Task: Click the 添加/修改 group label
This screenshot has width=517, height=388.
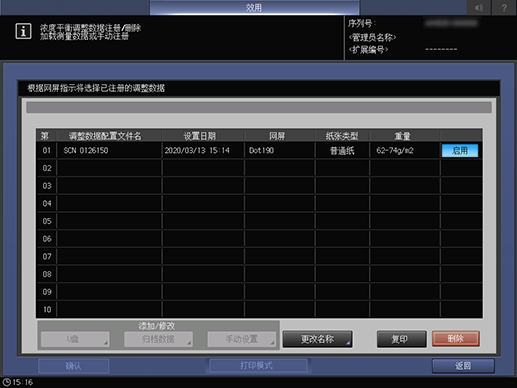Action: pos(157,326)
